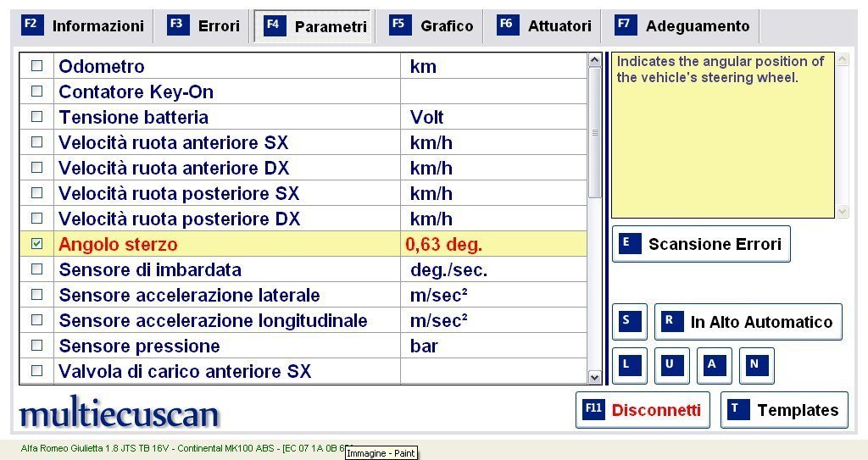Viewport: 868px width, 460px height.
Task: Click the U shortcut button
Action: click(671, 365)
